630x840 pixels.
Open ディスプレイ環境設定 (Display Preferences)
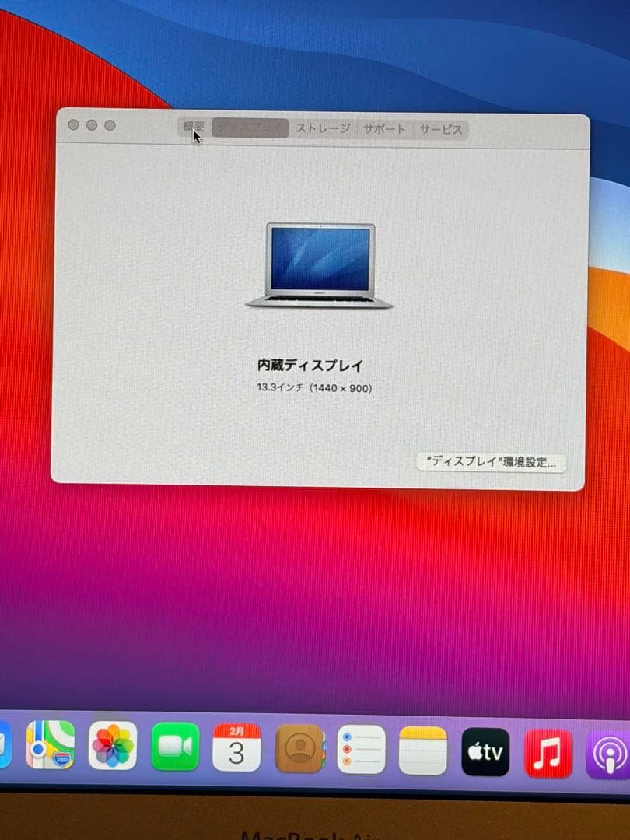pyautogui.click(x=493, y=462)
